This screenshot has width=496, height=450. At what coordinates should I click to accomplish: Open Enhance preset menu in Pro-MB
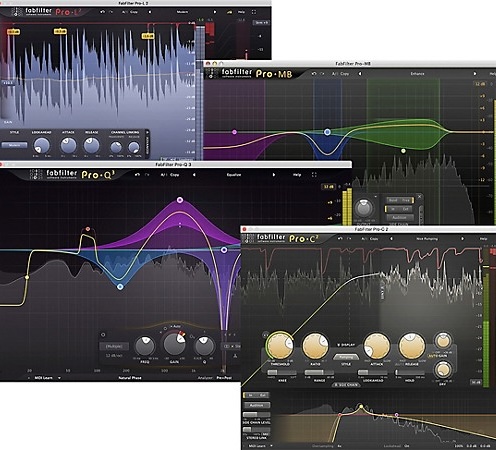click(417, 74)
